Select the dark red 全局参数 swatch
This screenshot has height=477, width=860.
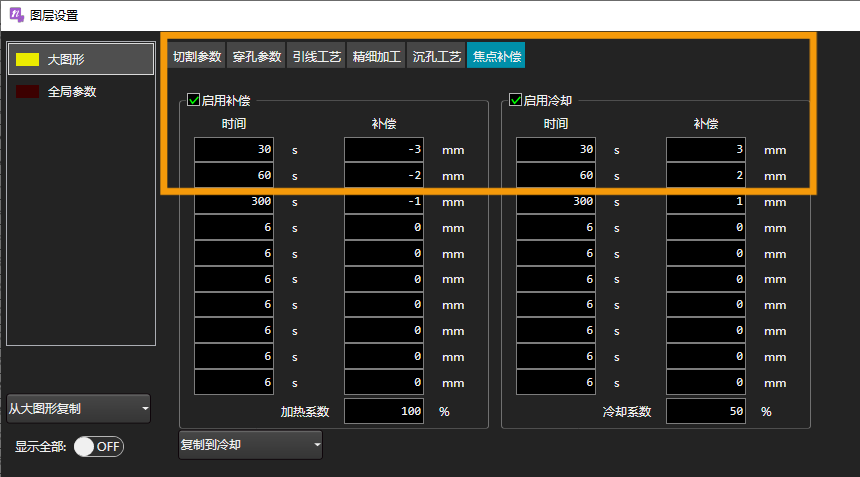[x=28, y=92]
